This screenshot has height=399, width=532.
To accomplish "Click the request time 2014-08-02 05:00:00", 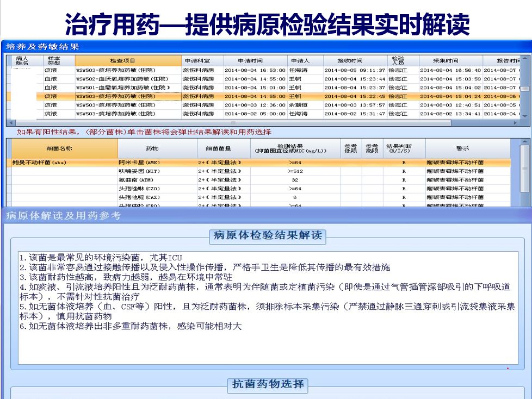I will pos(255,114).
